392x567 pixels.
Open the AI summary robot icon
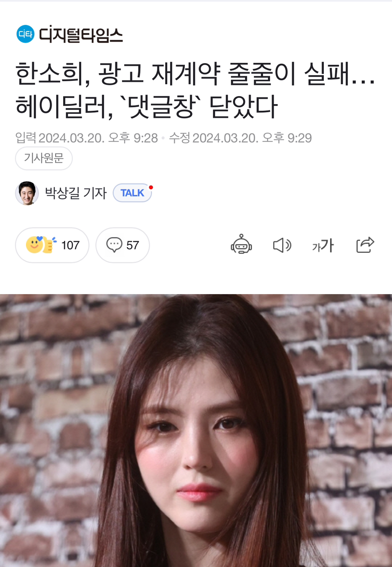(241, 244)
